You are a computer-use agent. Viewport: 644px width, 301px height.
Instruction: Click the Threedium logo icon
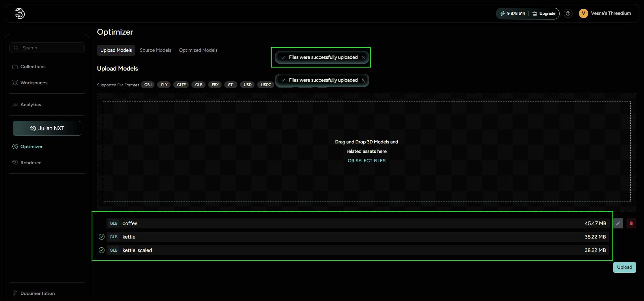click(x=20, y=13)
